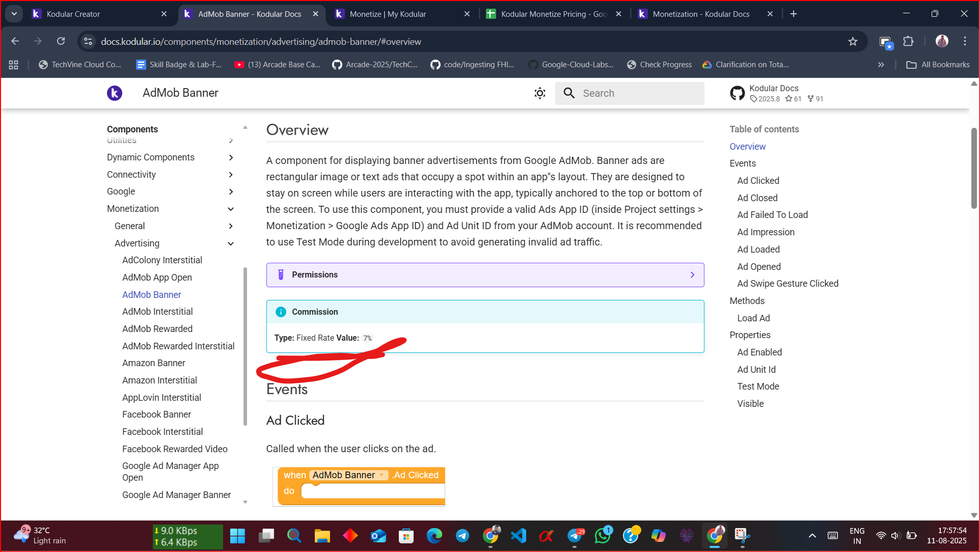Jump to Ad Swipe Gesture Clicked section
The image size is (980, 552).
(x=787, y=284)
